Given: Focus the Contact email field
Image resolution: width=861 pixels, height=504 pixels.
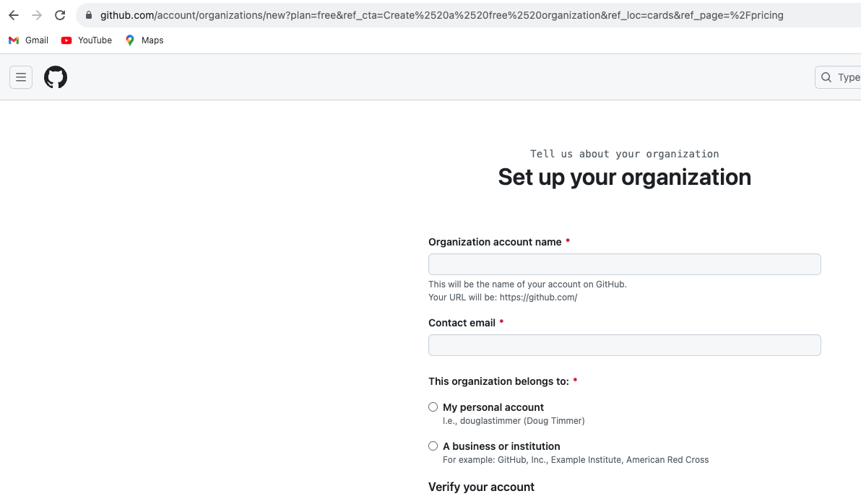Looking at the screenshot, I should click(624, 344).
